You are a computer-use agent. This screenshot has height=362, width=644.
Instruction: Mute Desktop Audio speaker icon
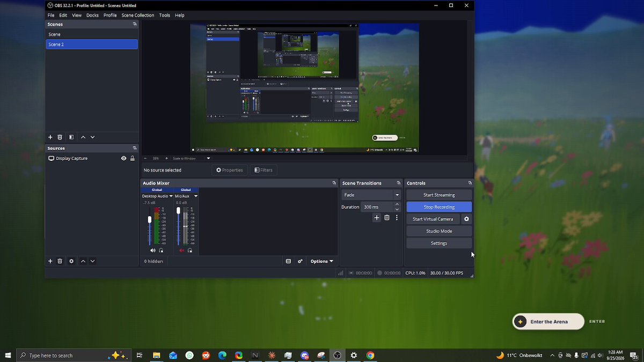[153, 250]
